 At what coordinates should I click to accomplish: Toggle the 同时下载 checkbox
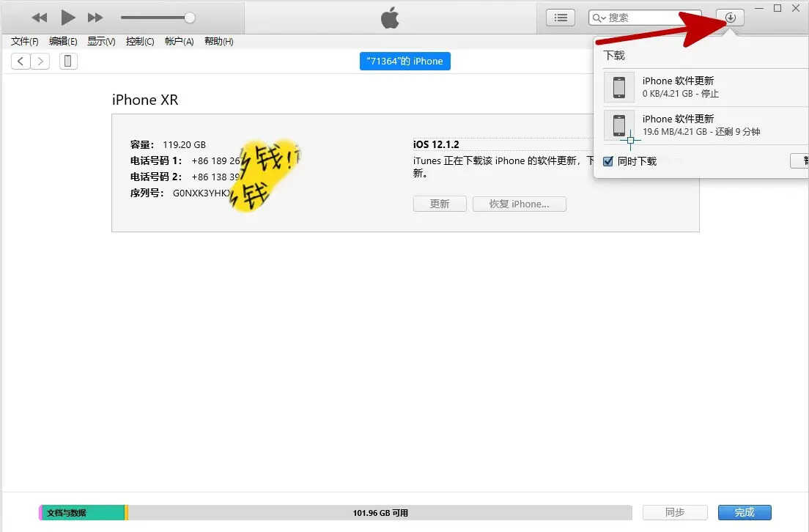pyautogui.click(x=608, y=161)
